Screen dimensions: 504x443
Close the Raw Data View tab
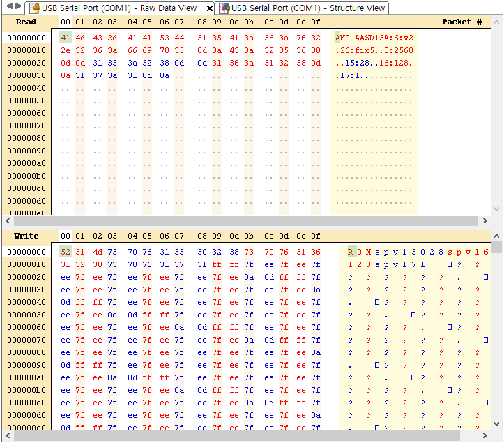pyautogui.click(x=210, y=8)
